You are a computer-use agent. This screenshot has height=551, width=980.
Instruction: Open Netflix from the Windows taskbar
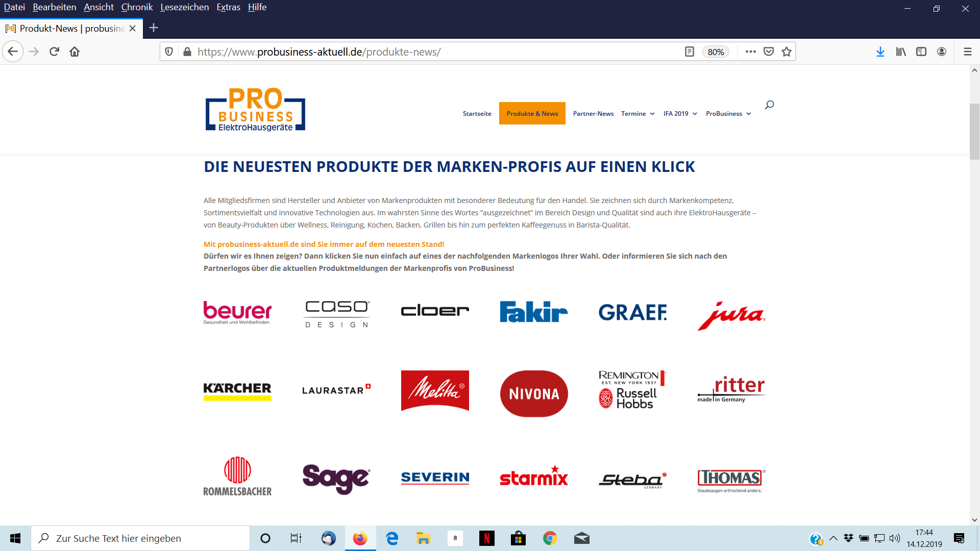(x=486, y=538)
